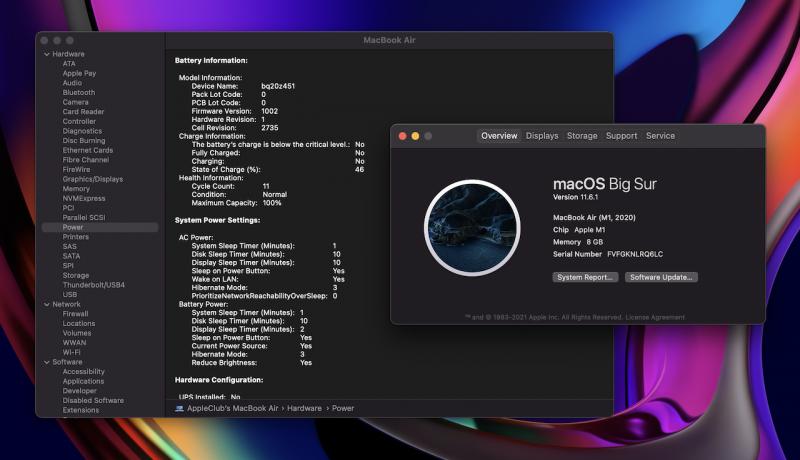Select Camera in the sidebar
The image size is (800, 460).
coord(76,102)
